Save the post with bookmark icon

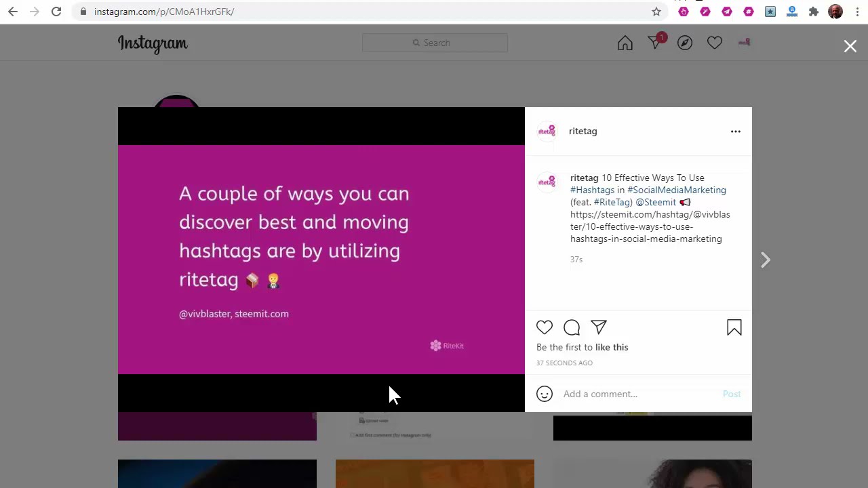click(734, 328)
